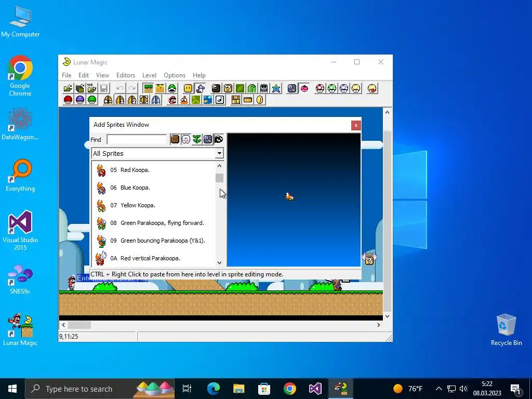Image resolution: width=532 pixels, height=399 pixels.
Task: Click the SNES9x desktop shortcut
Action: 20,279
